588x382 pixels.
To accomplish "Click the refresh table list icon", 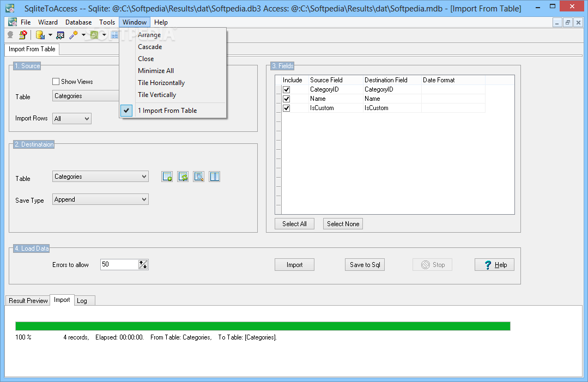I will click(x=183, y=177).
